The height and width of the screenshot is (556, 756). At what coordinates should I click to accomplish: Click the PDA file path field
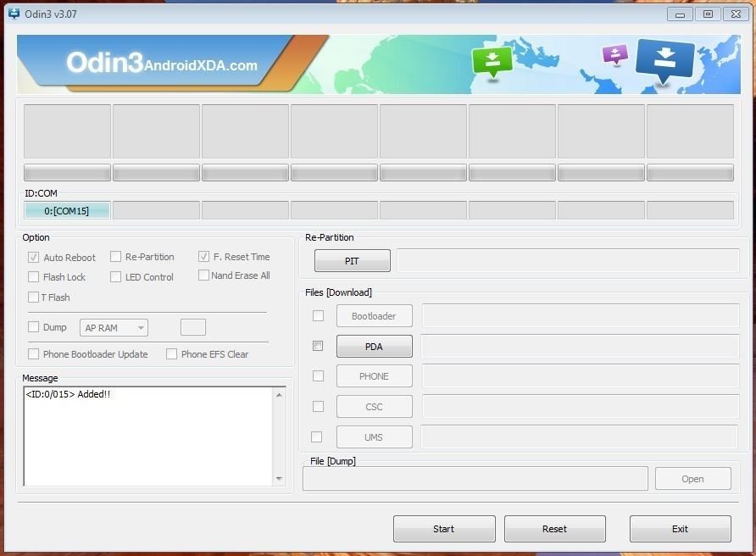(580, 347)
